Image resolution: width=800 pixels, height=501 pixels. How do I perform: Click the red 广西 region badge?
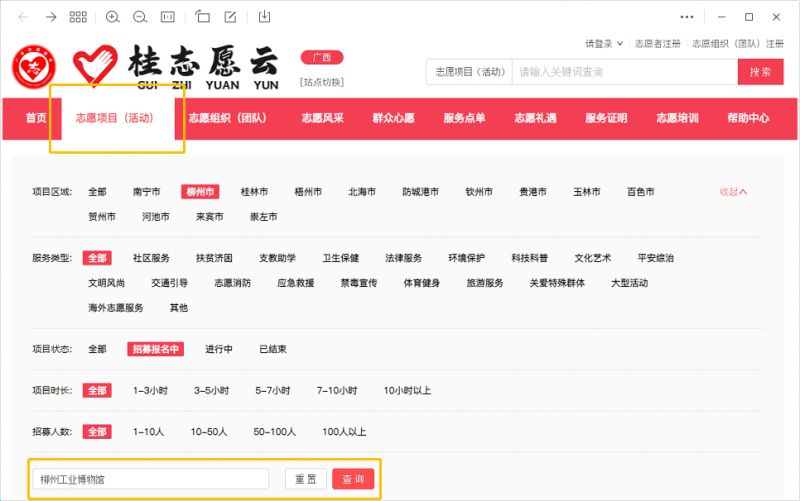[322, 57]
